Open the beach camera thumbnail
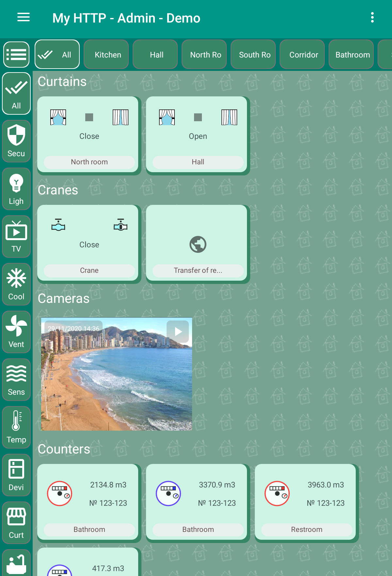392x576 pixels. click(x=117, y=374)
